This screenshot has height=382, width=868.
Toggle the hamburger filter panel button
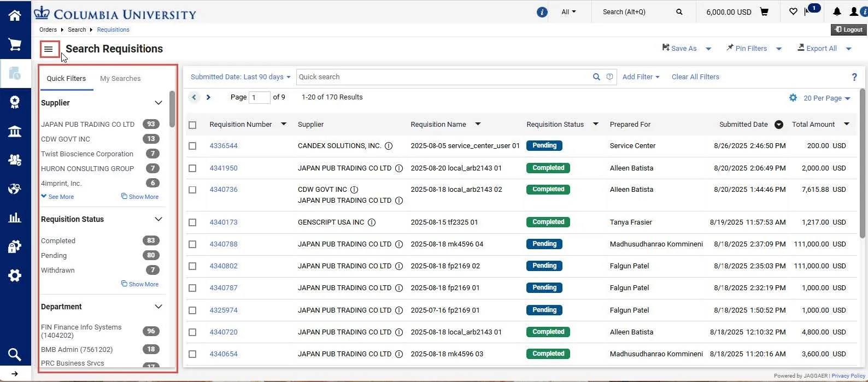[x=49, y=49]
